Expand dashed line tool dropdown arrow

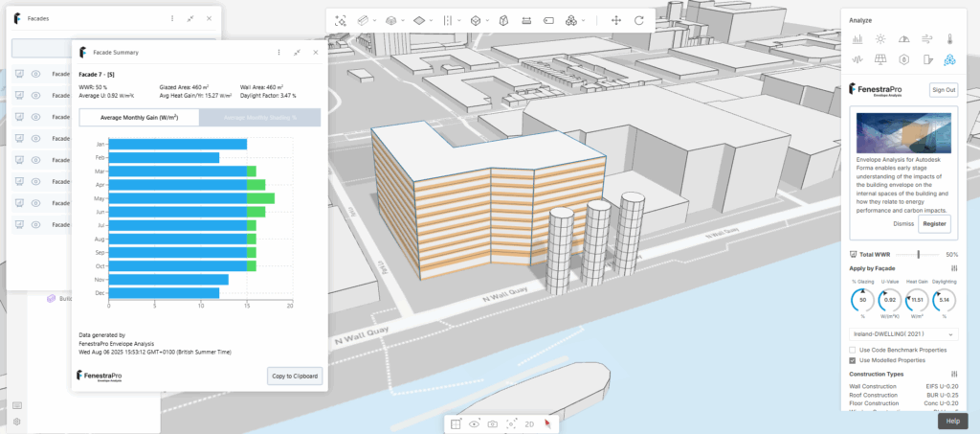tap(458, 21)
